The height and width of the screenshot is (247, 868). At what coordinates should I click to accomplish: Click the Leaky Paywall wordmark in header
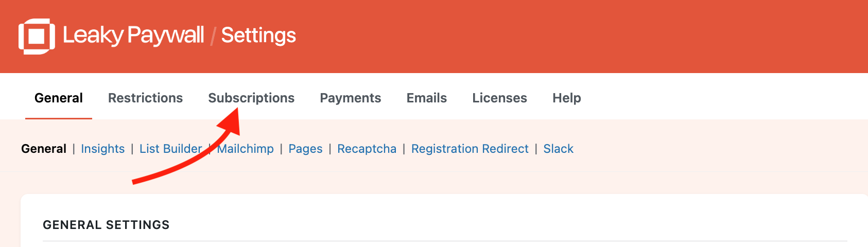tap(133, 36)
